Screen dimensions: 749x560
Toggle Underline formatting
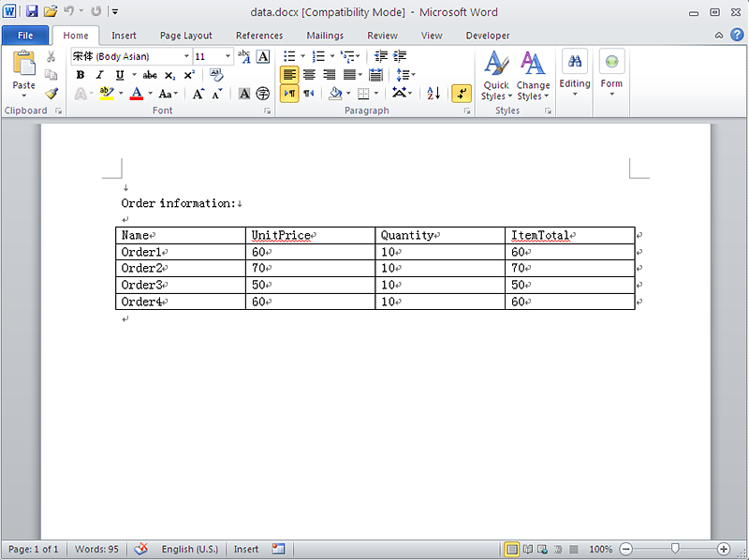120,75
